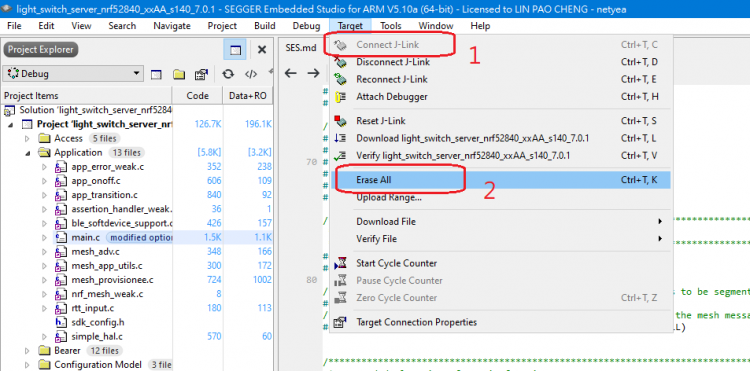This screenshot has width=750, height=371.
Task: Click the project properties icon beside folder icon
Action: tap(201, 74)
